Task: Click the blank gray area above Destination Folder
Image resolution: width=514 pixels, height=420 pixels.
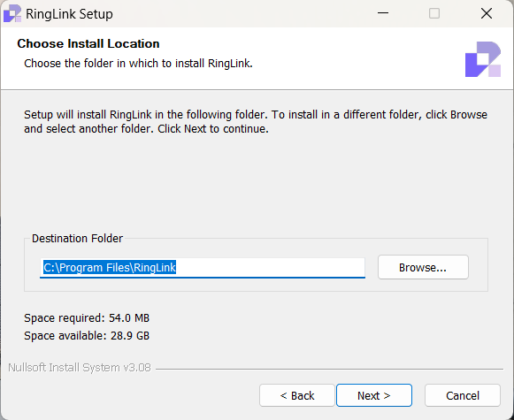Action: point(256,183)
